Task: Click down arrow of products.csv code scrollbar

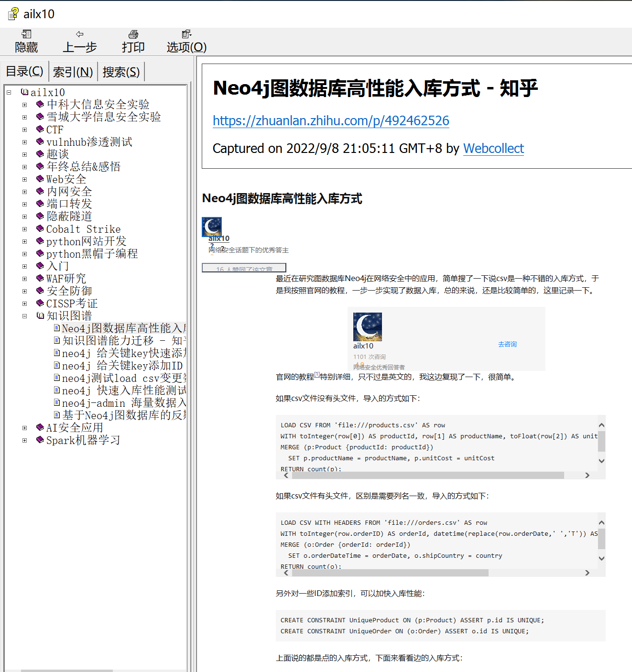Action: (x=601, y=461)
